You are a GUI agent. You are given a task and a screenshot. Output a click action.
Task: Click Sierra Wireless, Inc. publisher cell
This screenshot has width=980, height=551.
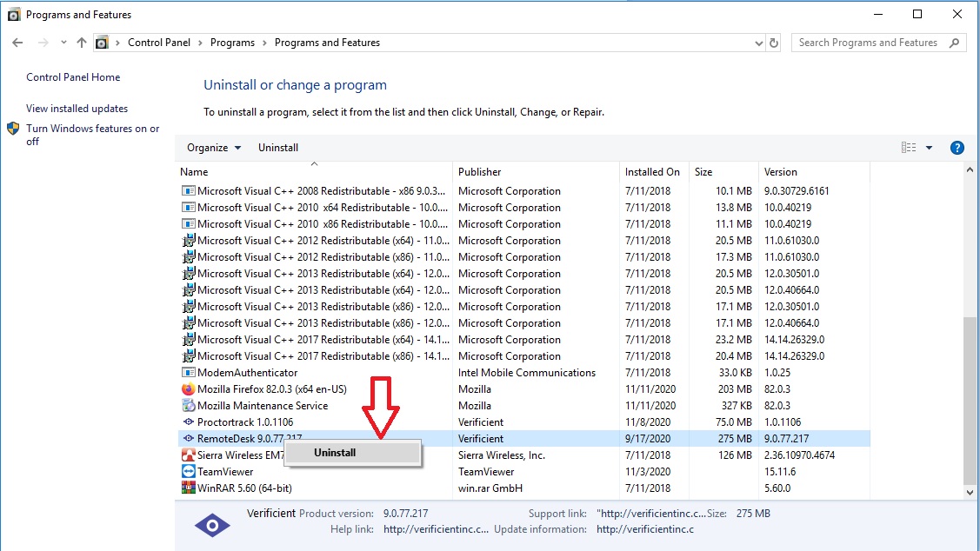pyautogui.click(x=501, y=455)
